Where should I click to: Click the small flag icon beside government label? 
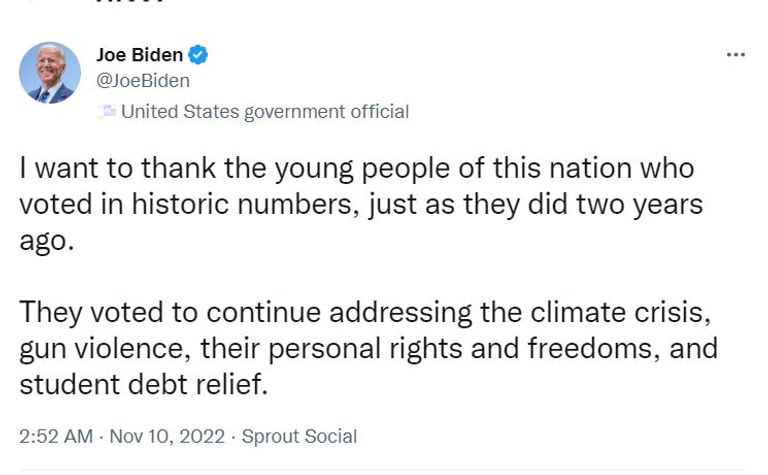tap(107, 112)
